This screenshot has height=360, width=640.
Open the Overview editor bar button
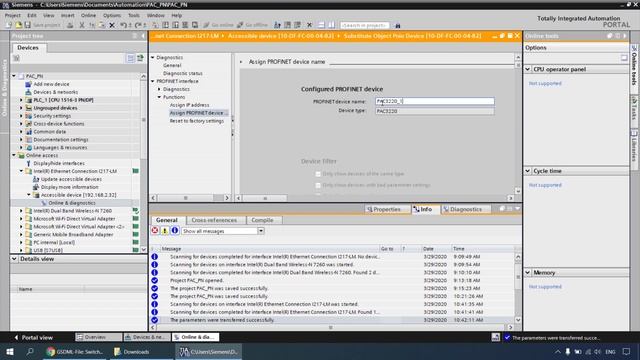[x=98, y=337]
